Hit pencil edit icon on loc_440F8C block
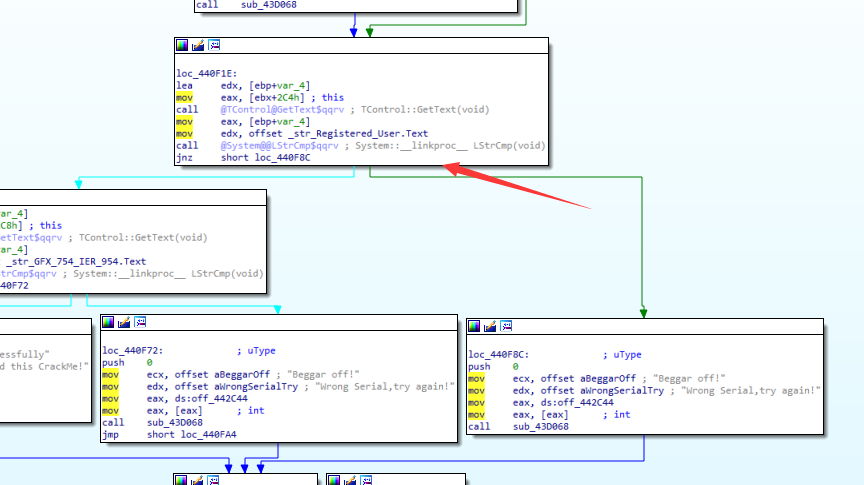 coord(491,326)
